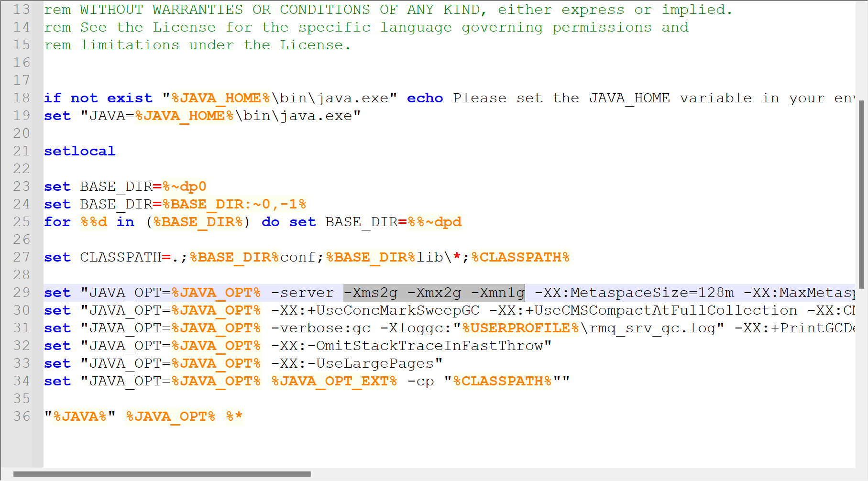Click '%JAVA_HOME%' on line 19
Viewport: 868px width, 481px height.
[x=185, y=116]
